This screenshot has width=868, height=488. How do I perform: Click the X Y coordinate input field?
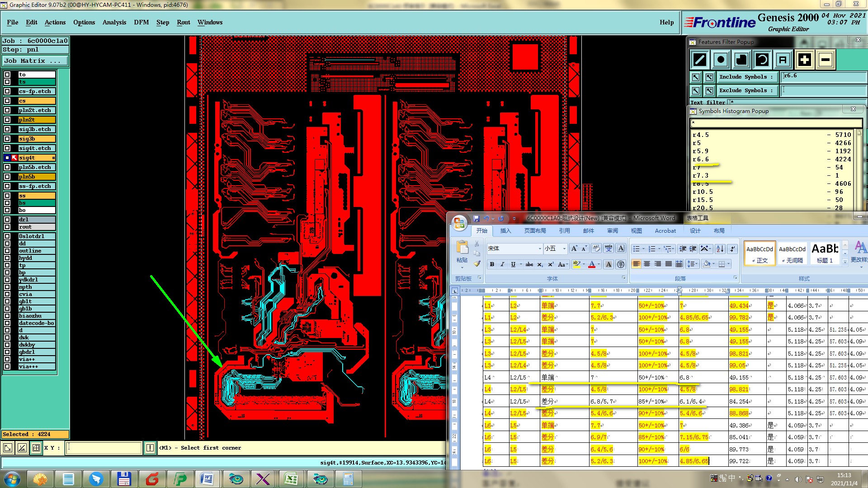point(104,448)
